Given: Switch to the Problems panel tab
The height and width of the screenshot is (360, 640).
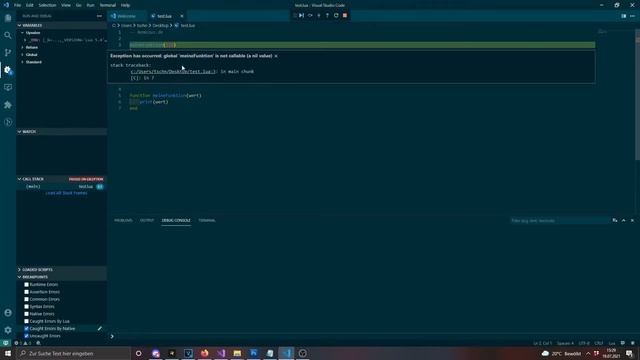Looking at the screenshot, I should pos(123,220).
